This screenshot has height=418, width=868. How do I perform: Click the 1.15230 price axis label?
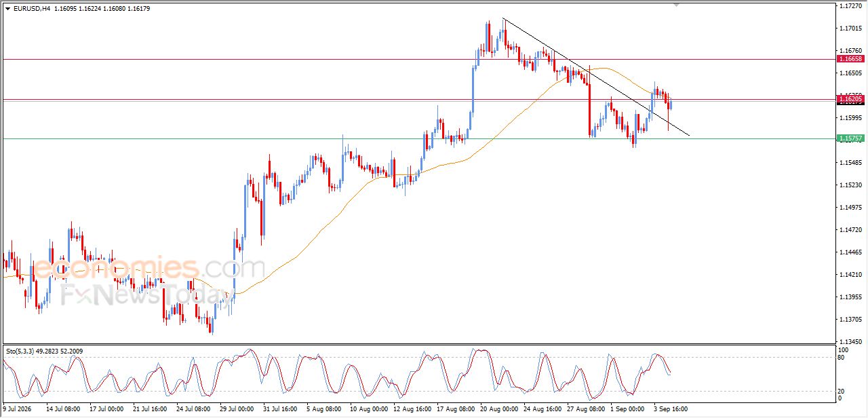coord(850,185)
